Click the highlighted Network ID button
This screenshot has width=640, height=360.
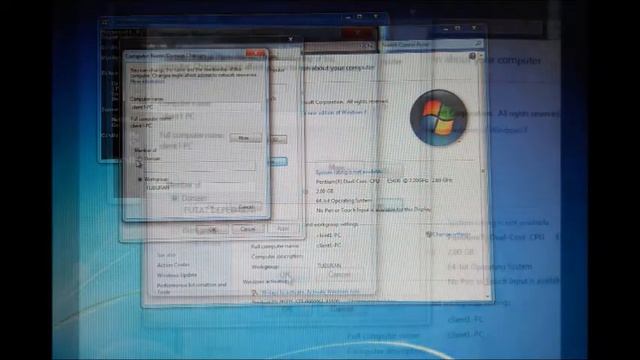click(278, 162)
